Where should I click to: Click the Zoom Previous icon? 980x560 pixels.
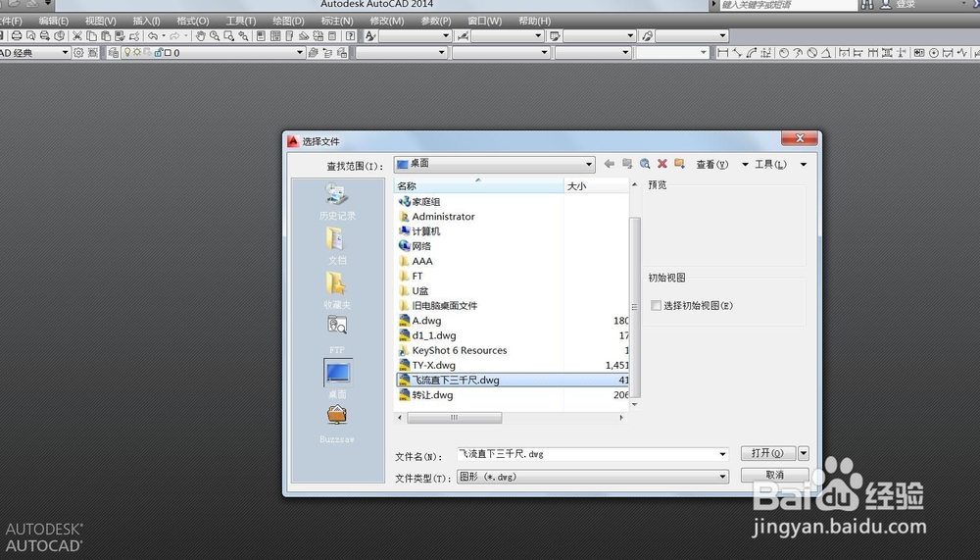pos(243,36)
